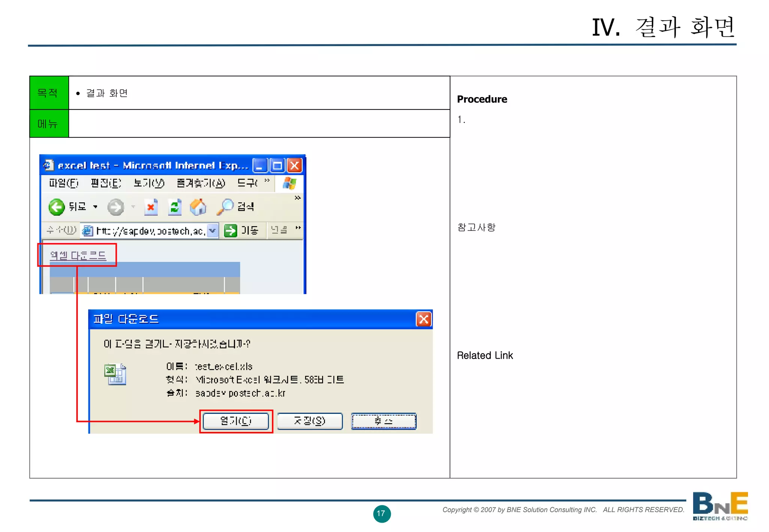Click the Refresh page icon
The height and width of the screenshot is (532, 769).
pos(175,207)
